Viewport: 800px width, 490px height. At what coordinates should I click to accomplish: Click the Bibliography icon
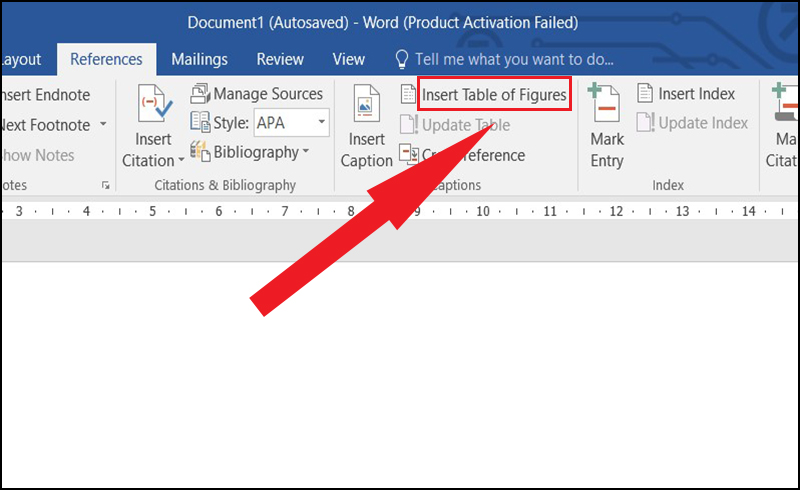click(200, 151)
